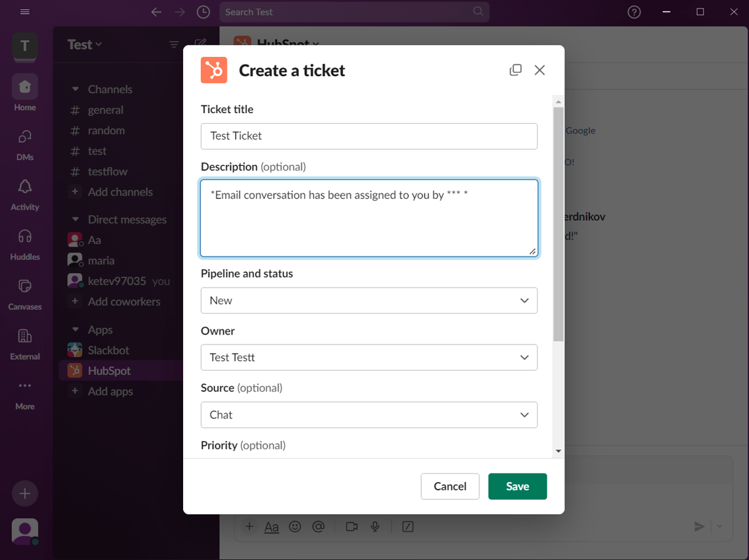Image resolution: width=749 pixels, height=560 pixels.
Task: Click the emoji picker in the message toolbar
Action: click(x=295, y=526)
